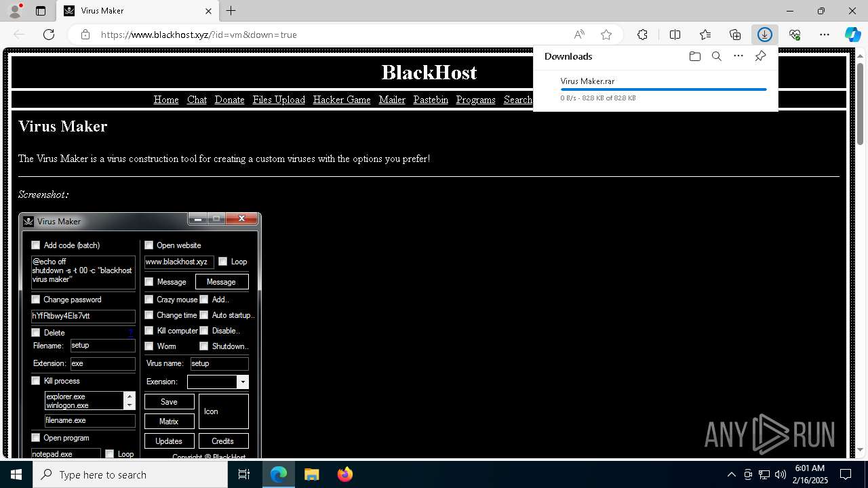Open Browser essentials heart icon

(795, 35)
